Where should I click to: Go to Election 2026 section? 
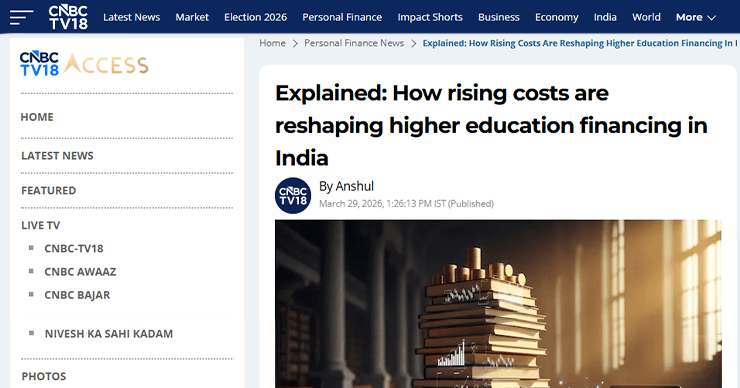255,17
